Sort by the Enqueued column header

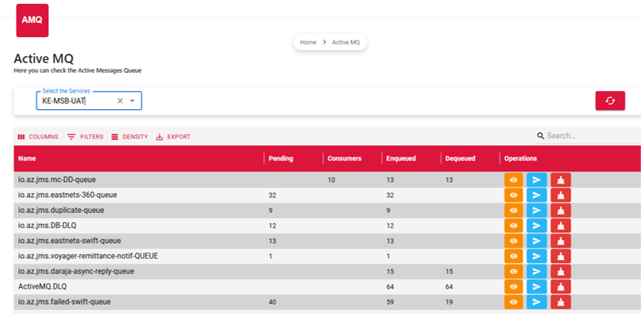click(401, 158)
